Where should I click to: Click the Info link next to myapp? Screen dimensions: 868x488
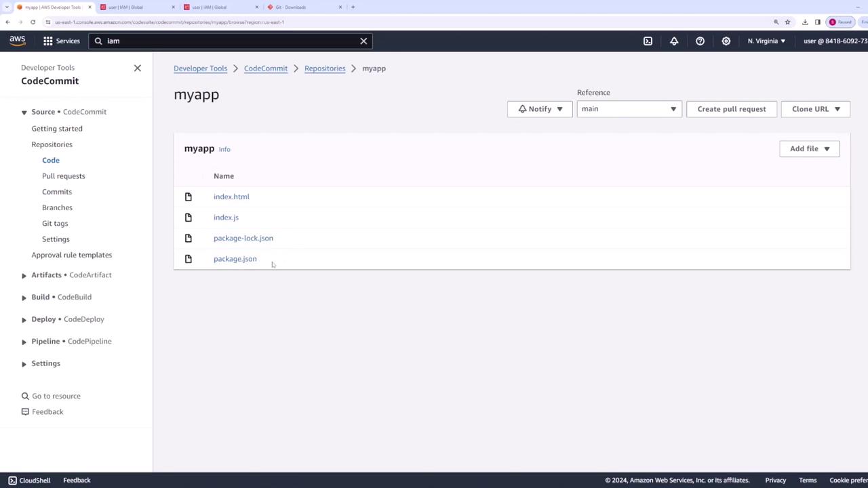pyautogui.click(x=224, y=149)
